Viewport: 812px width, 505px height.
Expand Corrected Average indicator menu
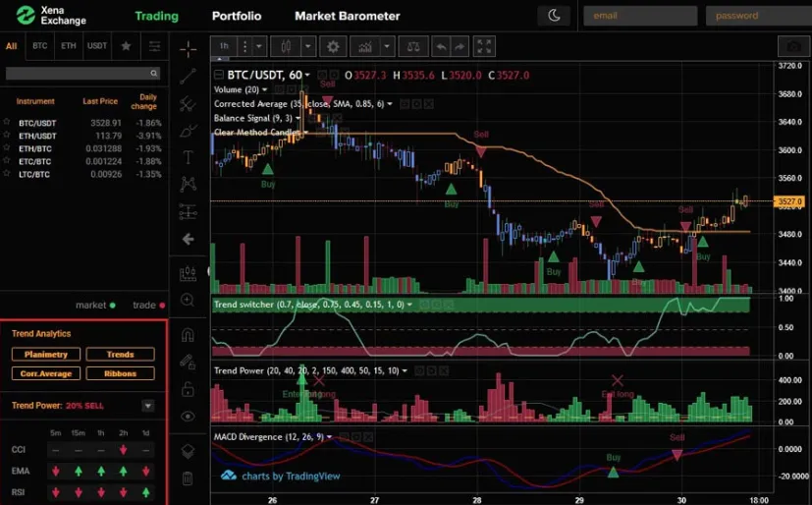(390, 104)
